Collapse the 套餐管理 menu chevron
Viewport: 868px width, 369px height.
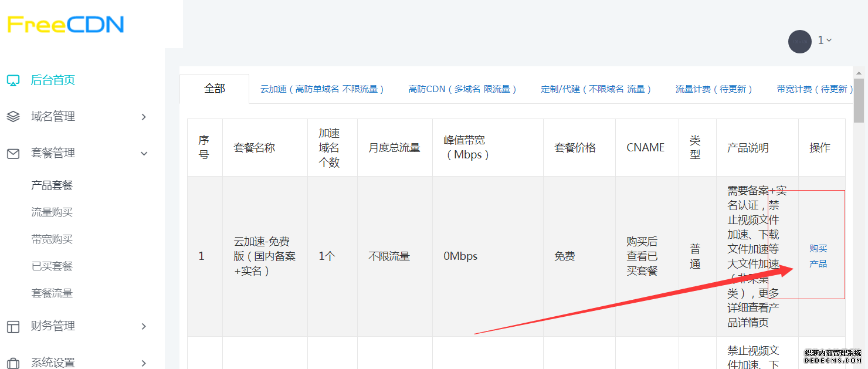pyautogui.click(x=144, y=154)
